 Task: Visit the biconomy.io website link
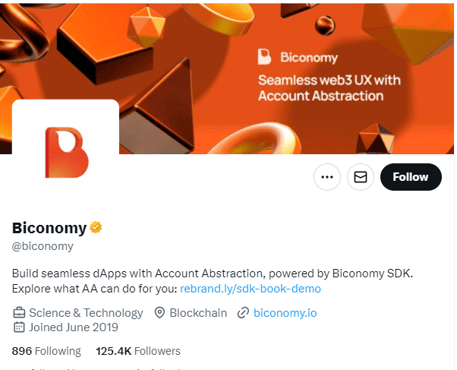[285, 313]
